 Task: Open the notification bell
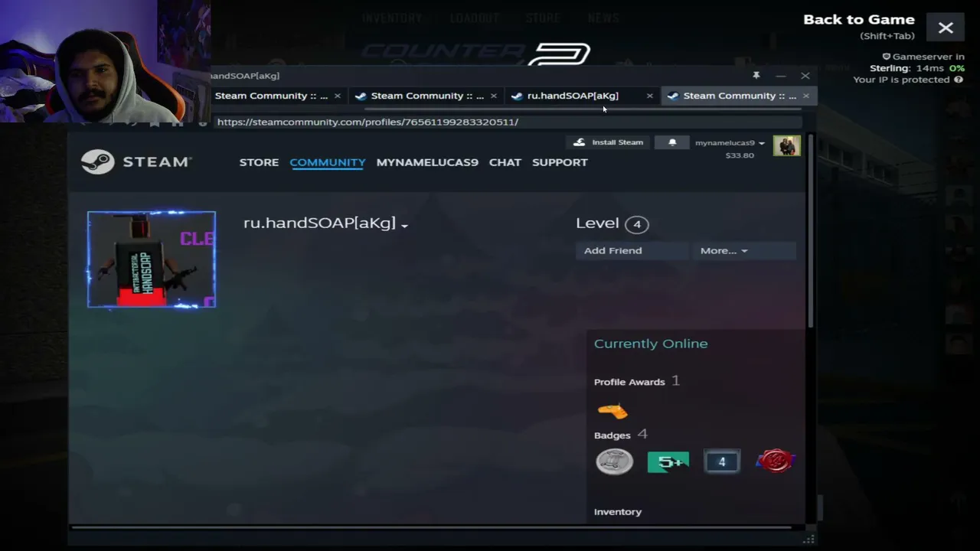672,142
